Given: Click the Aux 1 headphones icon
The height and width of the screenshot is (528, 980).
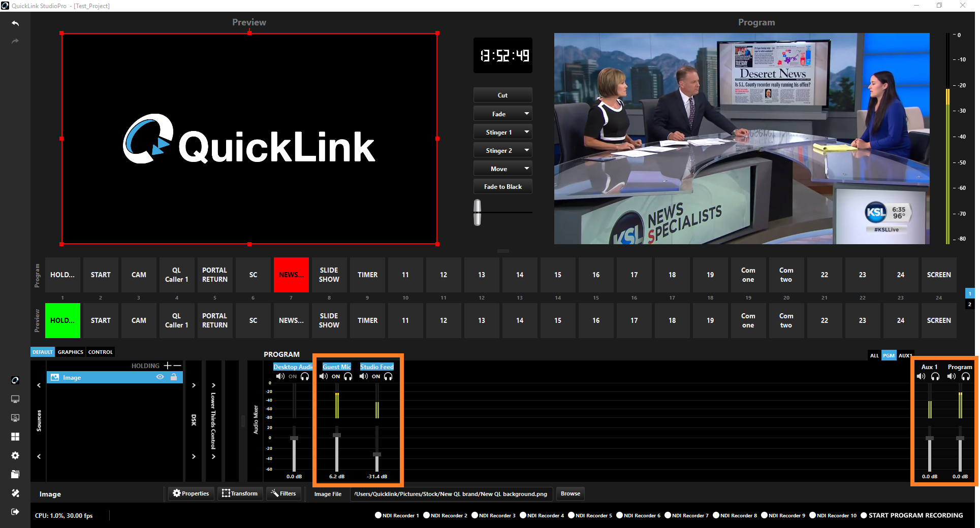Looking at the screenshot, I should 935,377.
